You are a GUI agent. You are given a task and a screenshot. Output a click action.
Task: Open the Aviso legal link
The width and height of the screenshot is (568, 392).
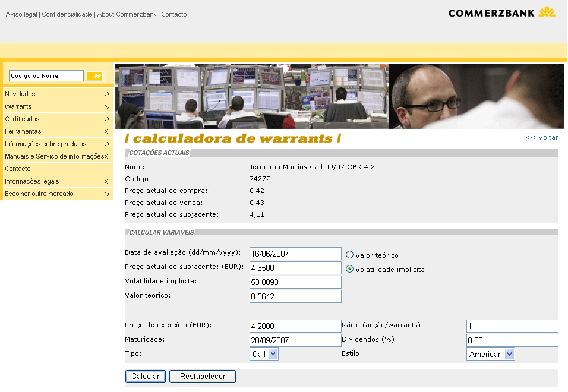pyautogui.click(x=21, y=14)
